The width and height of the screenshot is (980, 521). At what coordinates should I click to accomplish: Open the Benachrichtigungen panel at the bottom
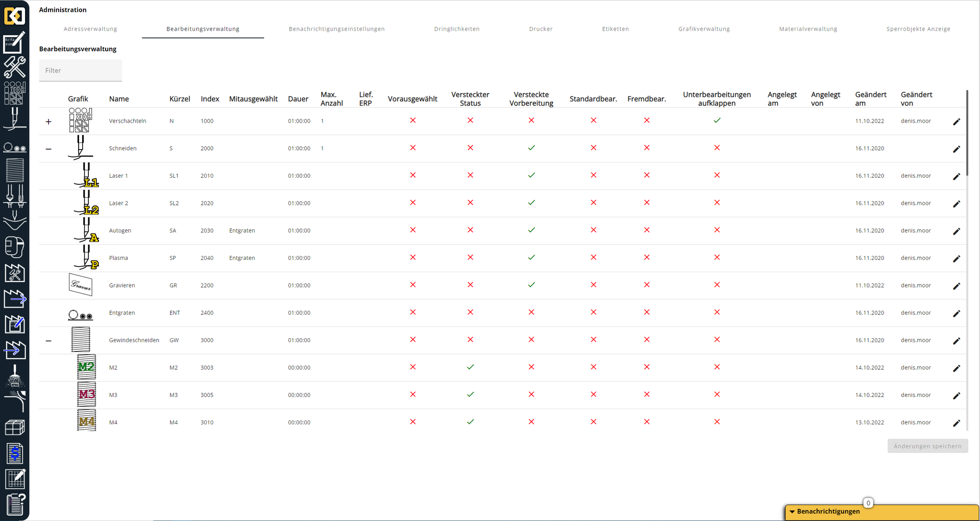[x=827, y=511]
